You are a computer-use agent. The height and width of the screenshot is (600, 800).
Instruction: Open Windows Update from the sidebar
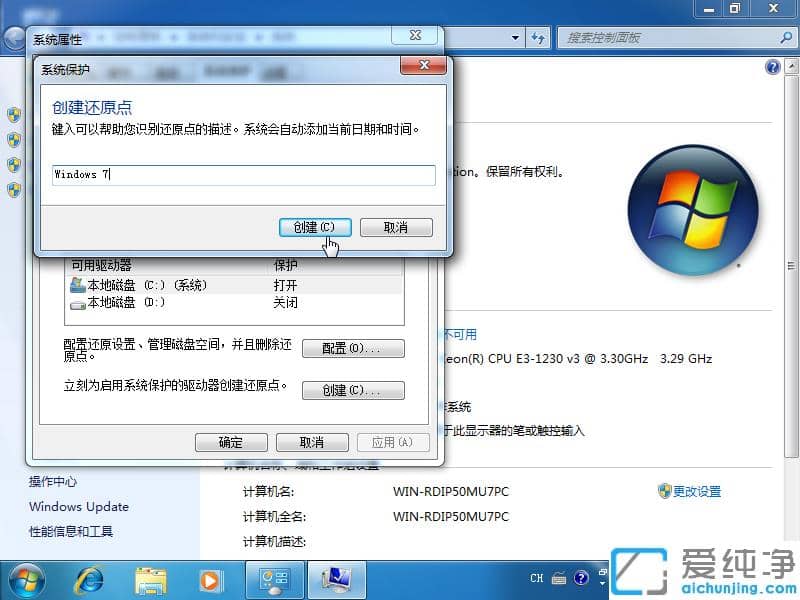coord(78,507)
